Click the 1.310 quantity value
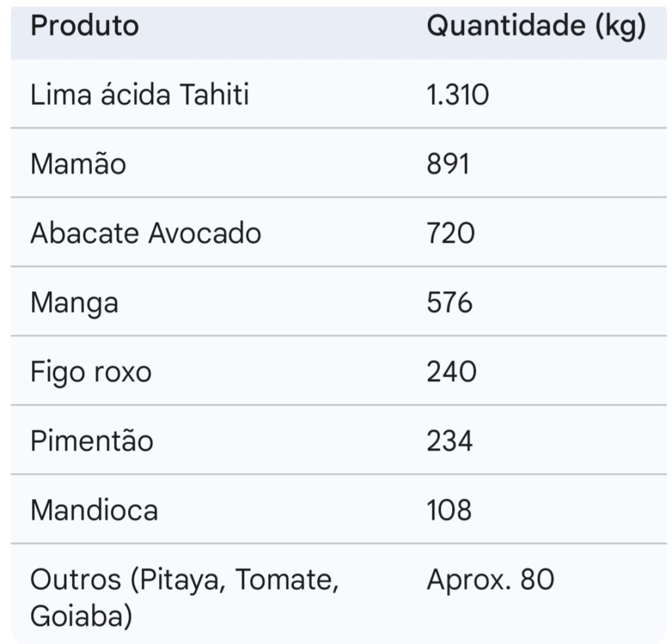 tap(457, 96)
